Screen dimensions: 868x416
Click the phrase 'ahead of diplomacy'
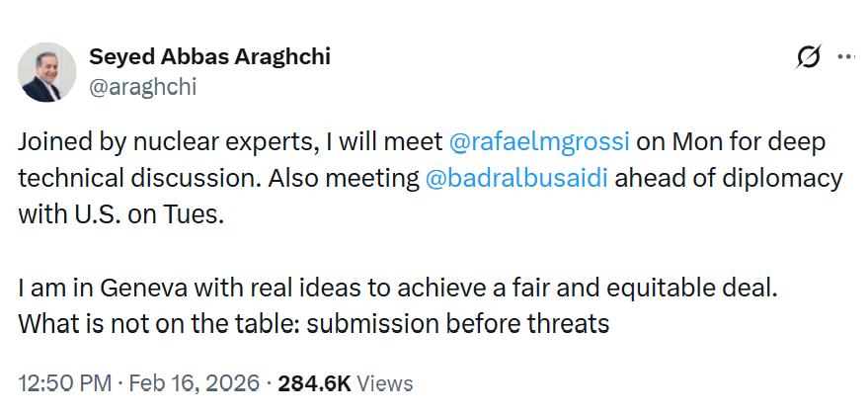coord(729,179)
